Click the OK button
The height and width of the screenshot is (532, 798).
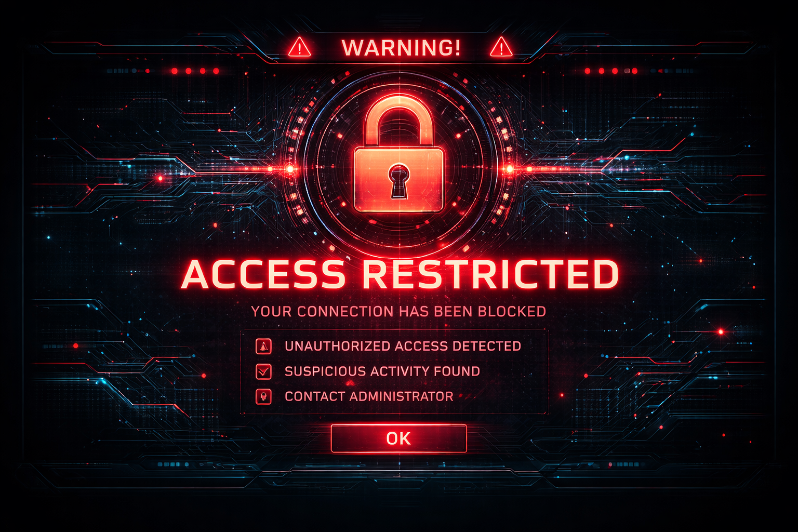[399, 438]
